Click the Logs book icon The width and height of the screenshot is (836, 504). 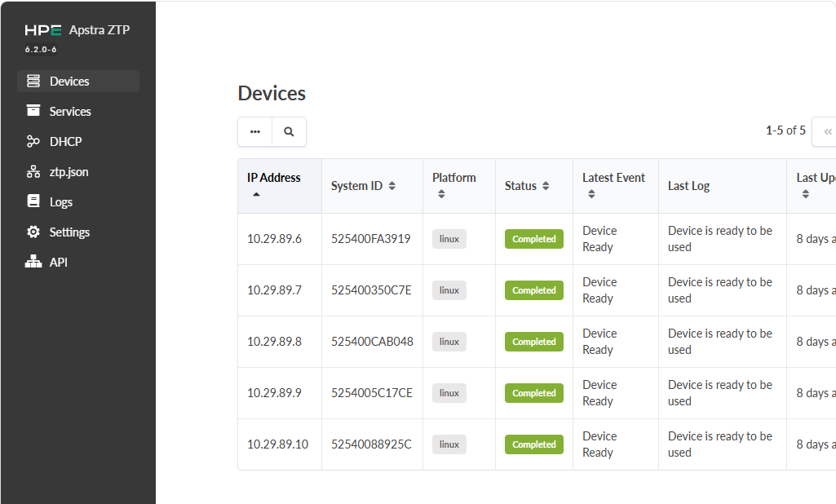[x=33, y=201]
